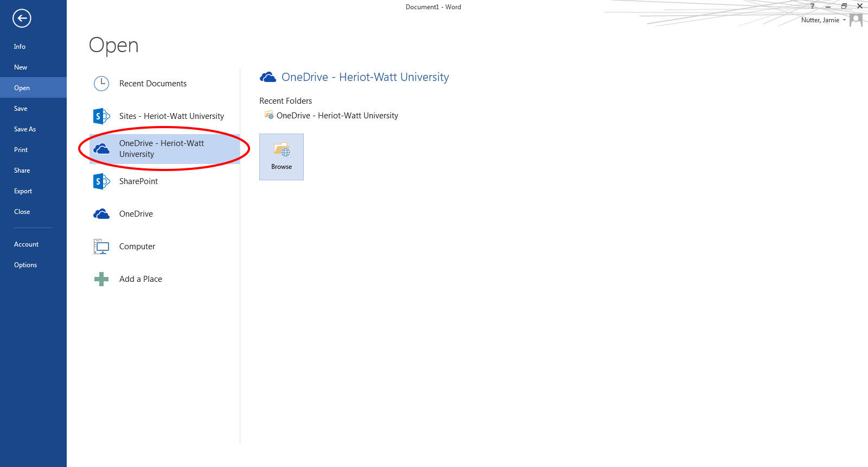
Task: Select OneDrive - Heriot-Watt University place
Action: tap(164, 149)
